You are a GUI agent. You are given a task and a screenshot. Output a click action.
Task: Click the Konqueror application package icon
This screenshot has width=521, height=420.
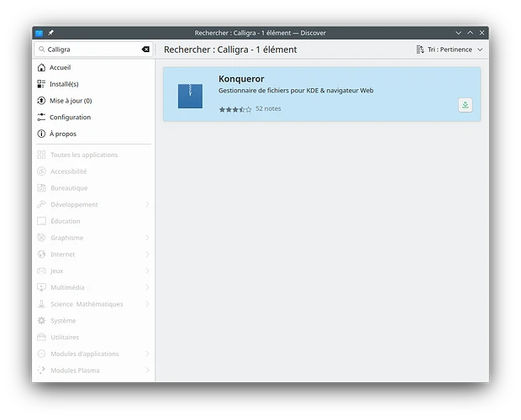pyautogui.click(x=190, y=95)
